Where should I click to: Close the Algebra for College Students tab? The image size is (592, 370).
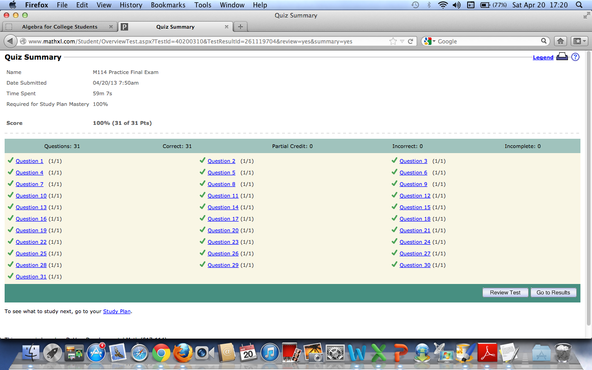point(111,27)
